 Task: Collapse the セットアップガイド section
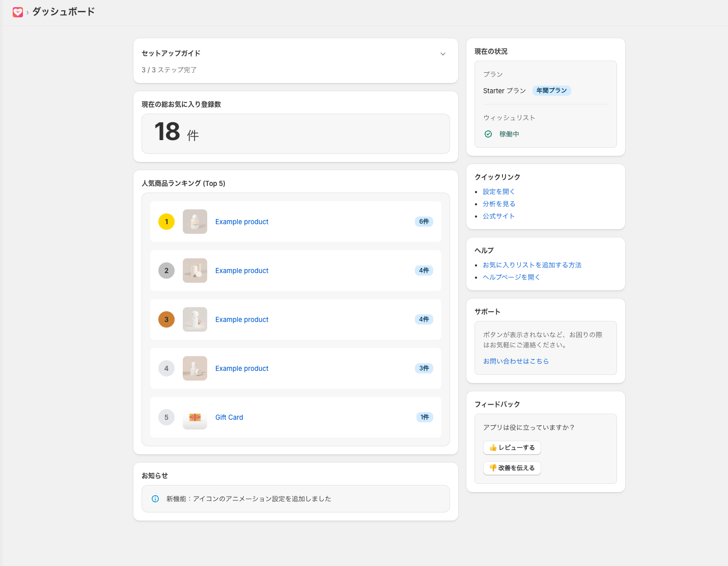(x=443, y=53)
